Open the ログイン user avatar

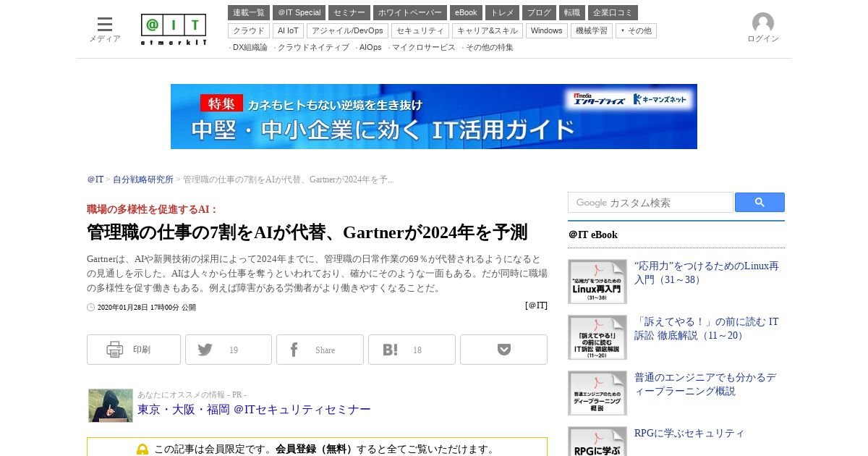763,28
